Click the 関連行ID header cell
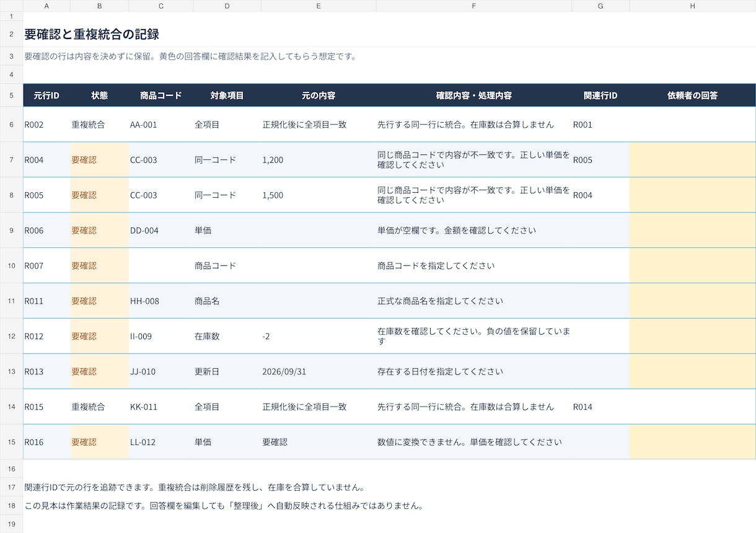The width and height of the screenshot is (756, 533). [600, 95]
